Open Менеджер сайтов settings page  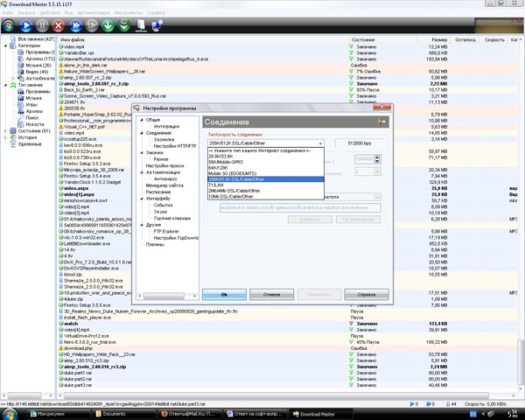pyautogui.click(x=164, y=185)
